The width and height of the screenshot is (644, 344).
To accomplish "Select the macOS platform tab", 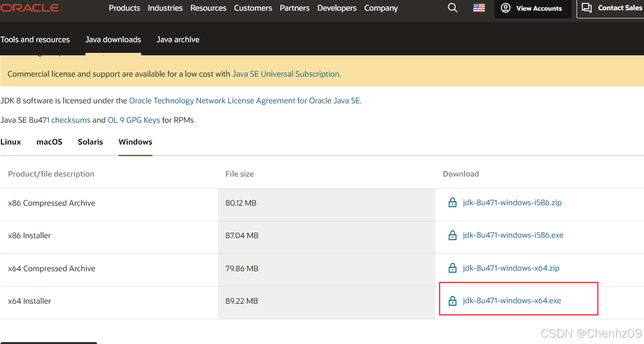I will click(50, 142).
